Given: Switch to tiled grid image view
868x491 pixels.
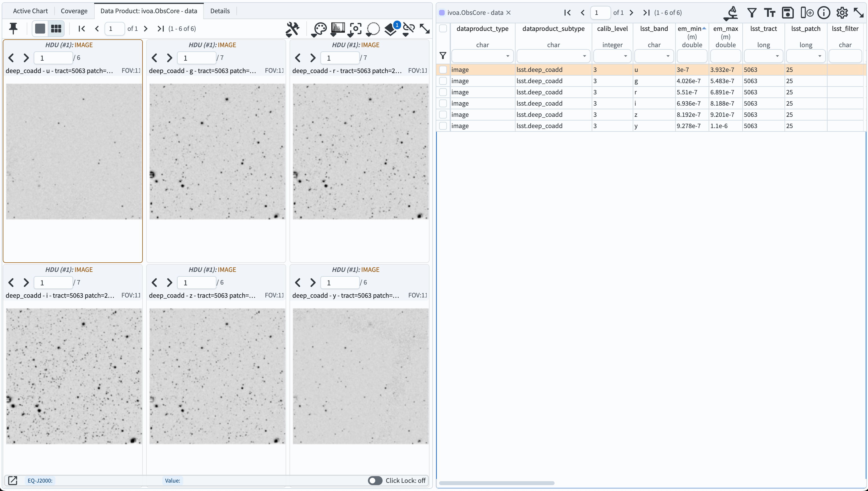Looking at the screenshot, I should [56, 29].
